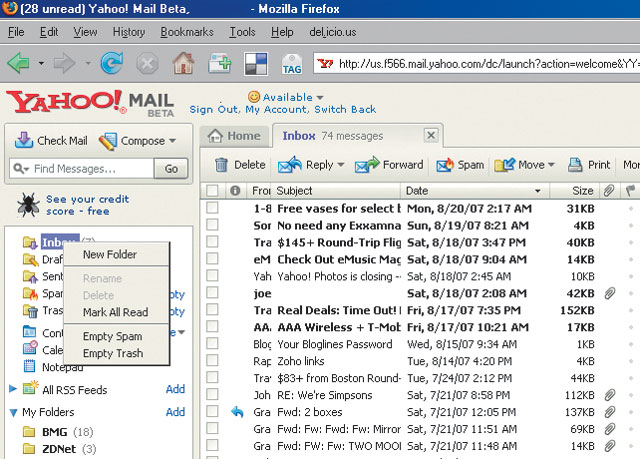
Task: Click the Check Mail icon
Action: click(24, 140)
